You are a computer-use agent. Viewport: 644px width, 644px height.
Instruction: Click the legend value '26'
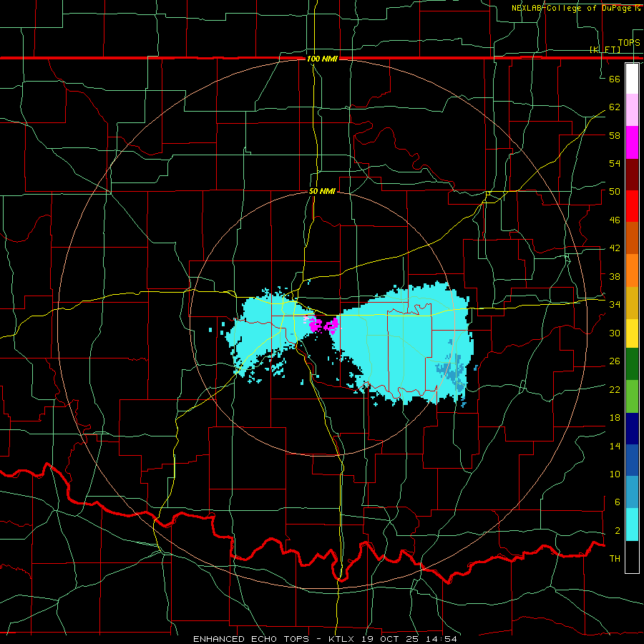tap(615, 361)
